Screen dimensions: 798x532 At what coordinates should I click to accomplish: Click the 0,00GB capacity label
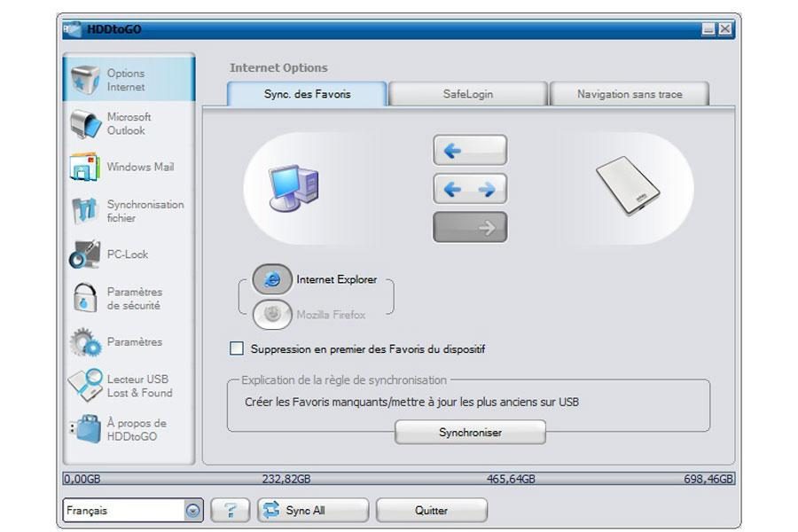(82, 479)
